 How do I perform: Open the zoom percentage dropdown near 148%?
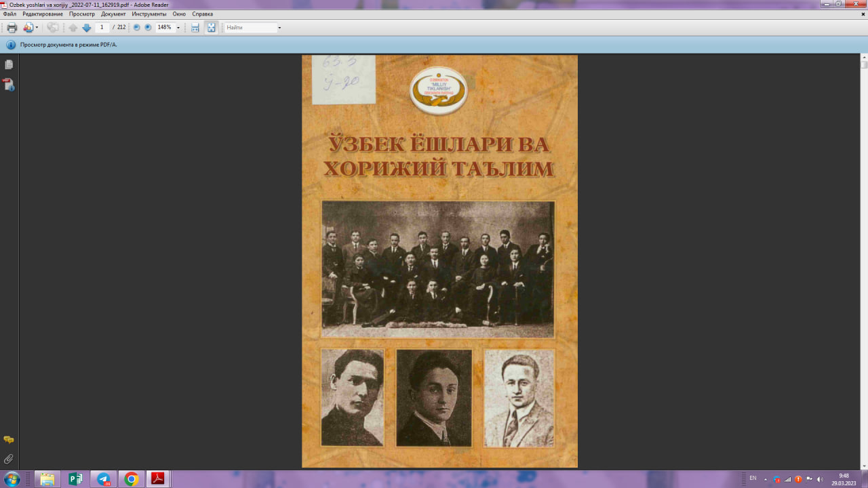(x=179, y=28)
